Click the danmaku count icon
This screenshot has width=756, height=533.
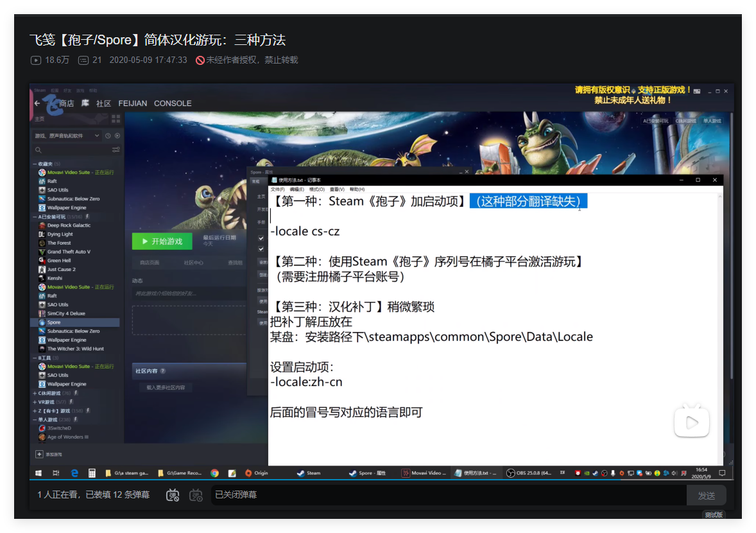(83, 60)
